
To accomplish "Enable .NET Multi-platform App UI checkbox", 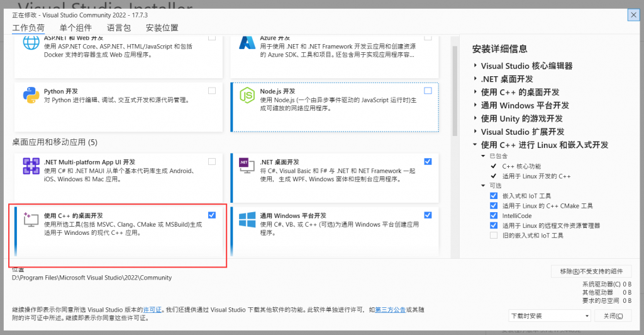I will (212, 162).
